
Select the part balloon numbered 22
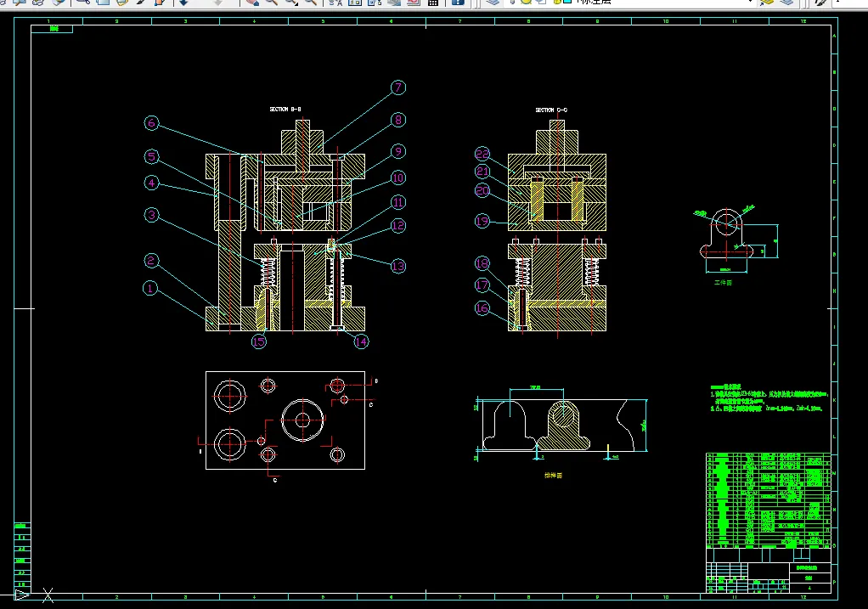482,154
